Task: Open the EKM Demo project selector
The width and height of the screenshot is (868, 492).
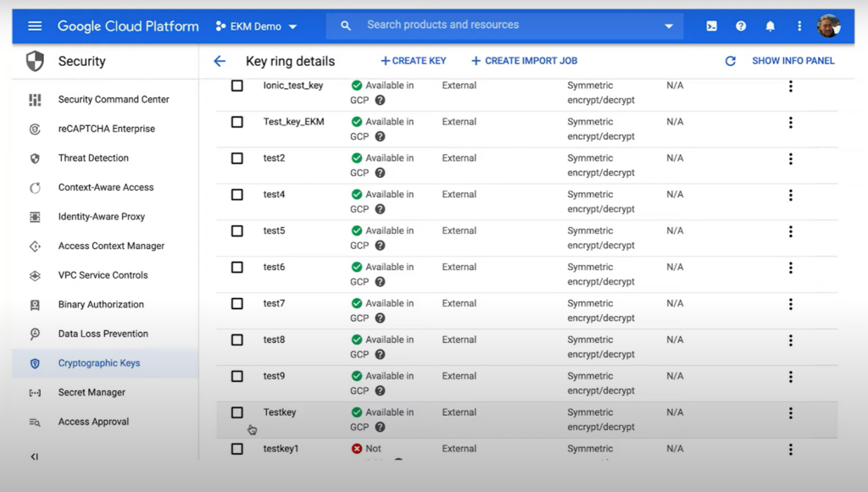Action: [x=256, y=25]
